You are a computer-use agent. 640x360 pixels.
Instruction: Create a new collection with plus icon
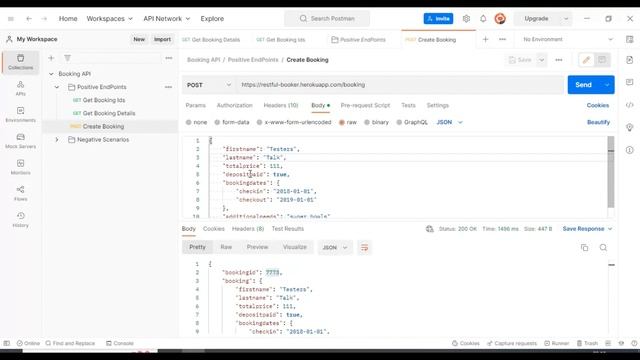click(x=51, y=58)
